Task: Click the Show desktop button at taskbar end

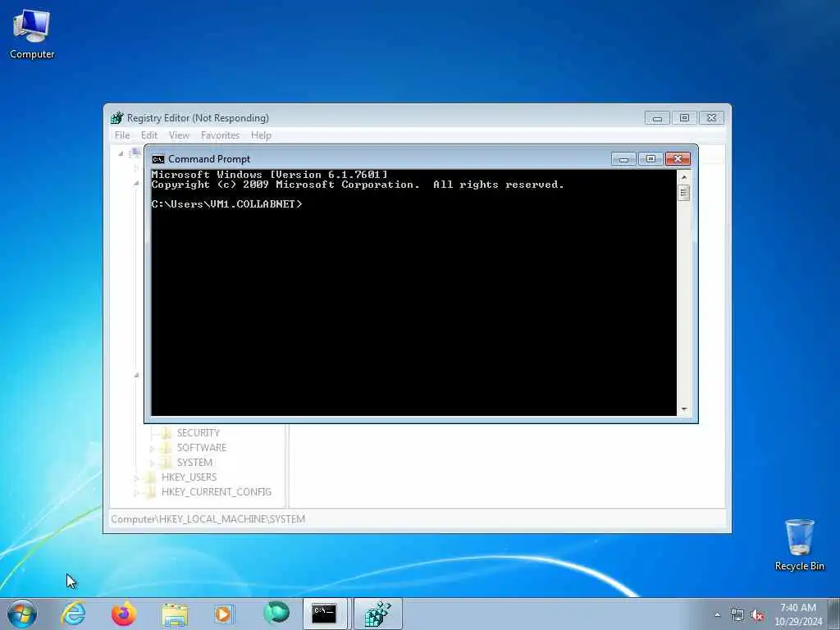Action: pos(834,614)
